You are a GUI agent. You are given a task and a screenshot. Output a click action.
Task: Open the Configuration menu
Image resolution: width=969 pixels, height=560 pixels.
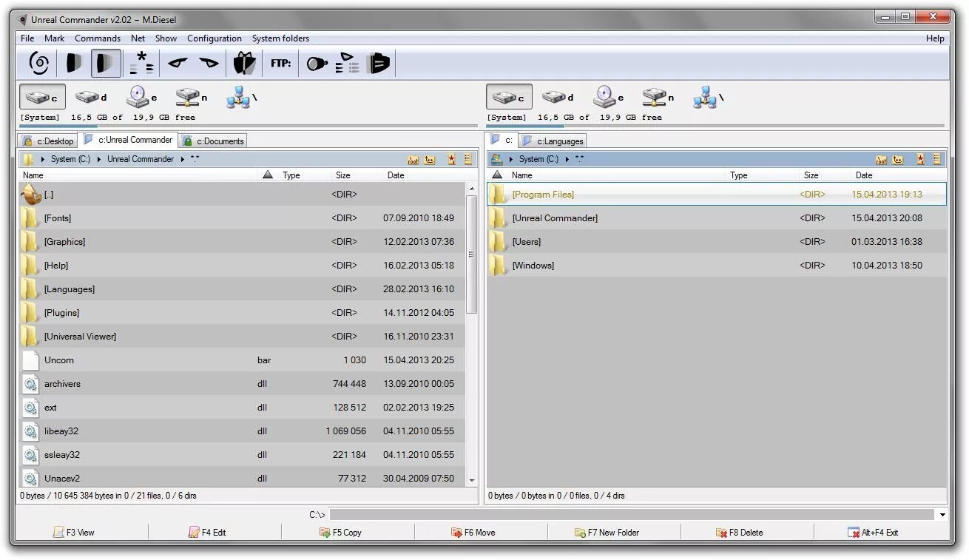(215, 38)
